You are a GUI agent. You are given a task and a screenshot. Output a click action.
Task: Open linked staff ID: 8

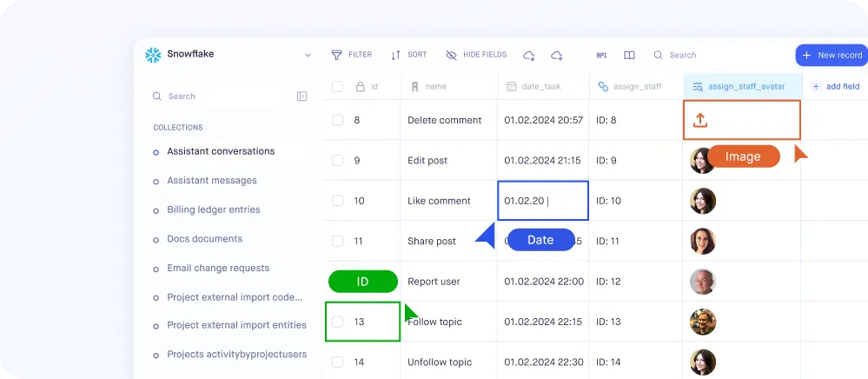(606, 120)
